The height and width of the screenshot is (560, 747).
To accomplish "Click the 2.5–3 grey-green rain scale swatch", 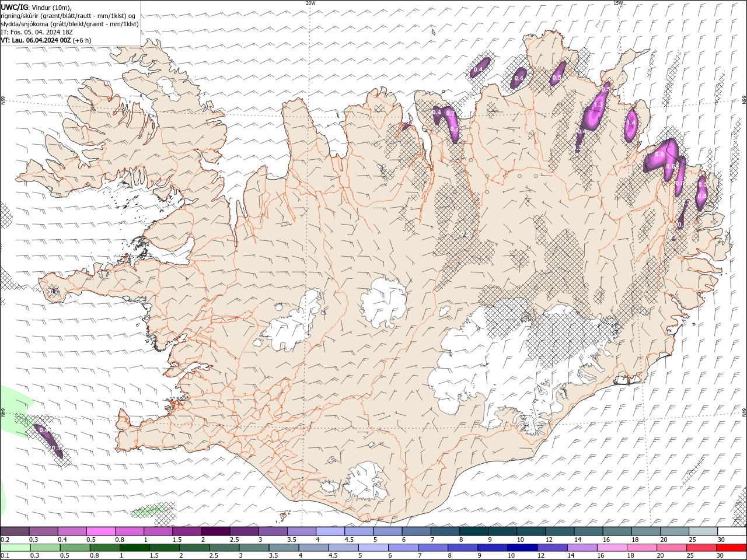I will [224, 548].
